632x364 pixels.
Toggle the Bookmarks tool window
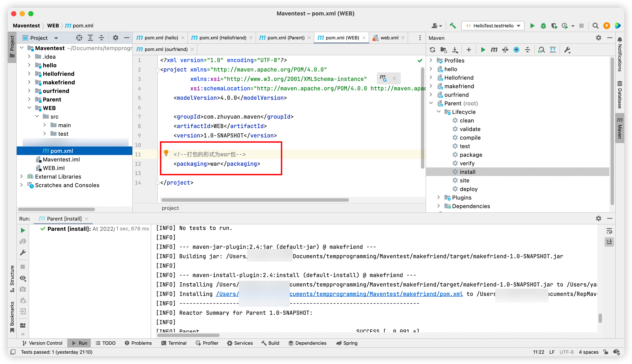(12, 317)
